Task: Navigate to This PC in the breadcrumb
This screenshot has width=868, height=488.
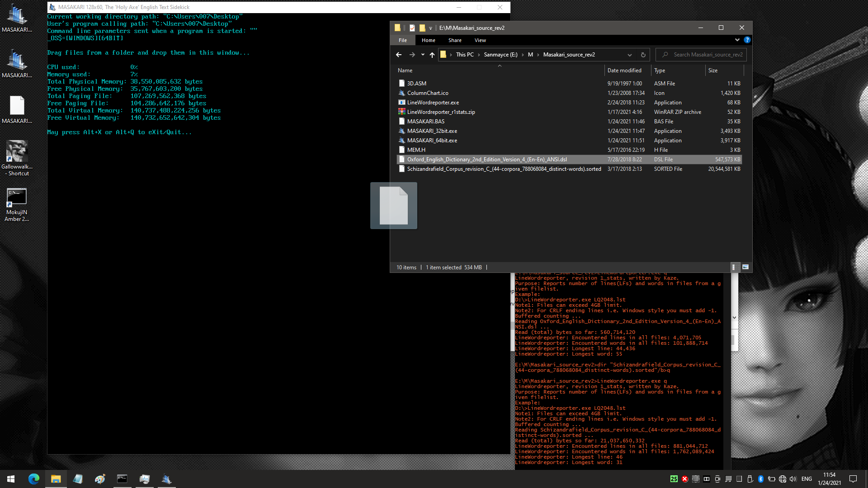Action: point(465,55)
